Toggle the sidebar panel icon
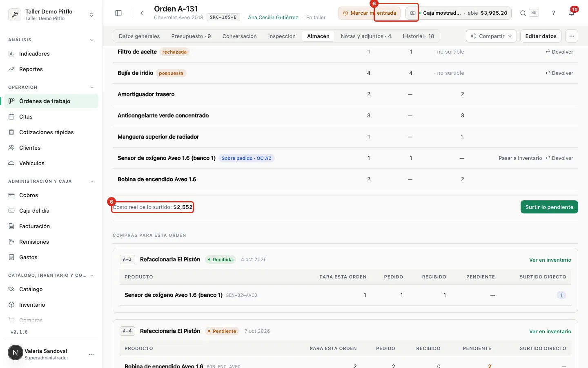Image resolution: width=588 pixels, height=368 pixels. [x=118, y=13]
